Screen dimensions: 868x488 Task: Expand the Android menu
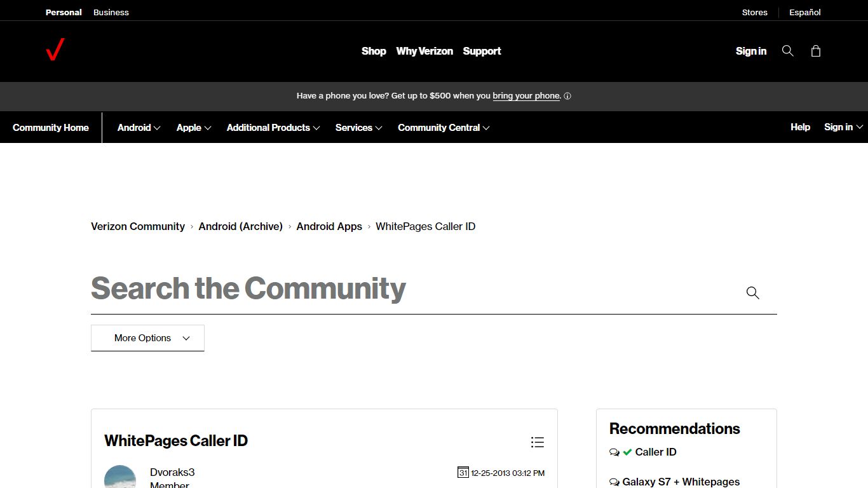click(139, 127)
